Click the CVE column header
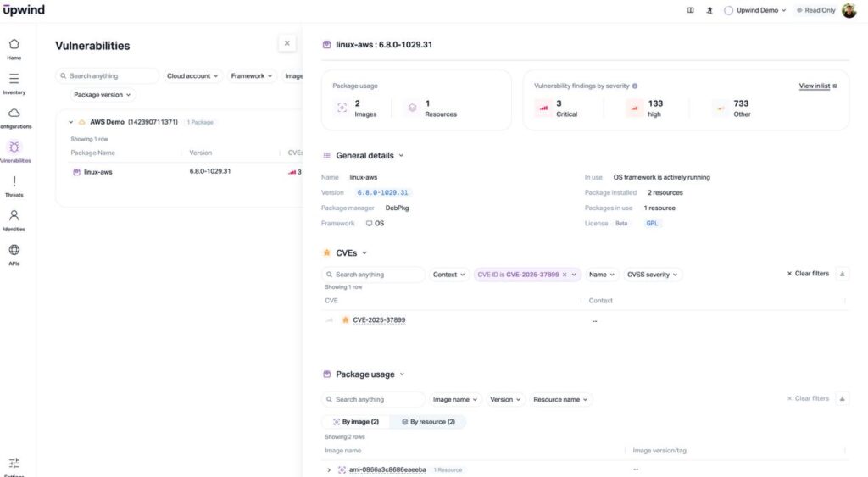 point(331,301)
